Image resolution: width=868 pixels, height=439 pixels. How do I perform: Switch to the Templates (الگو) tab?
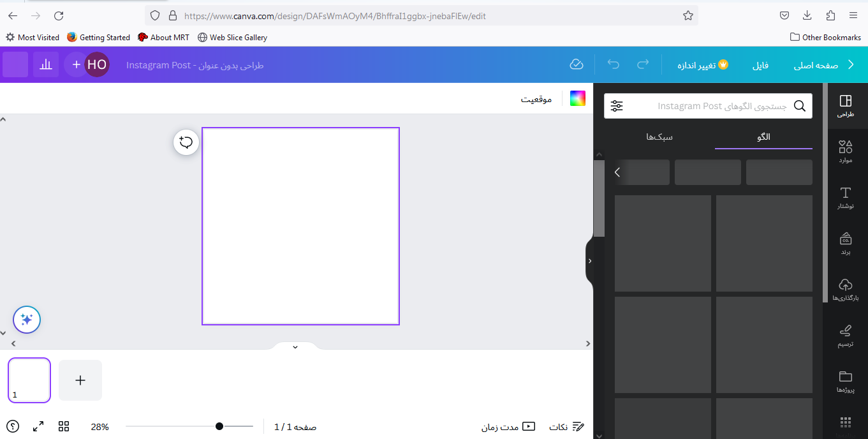point(763,137)
